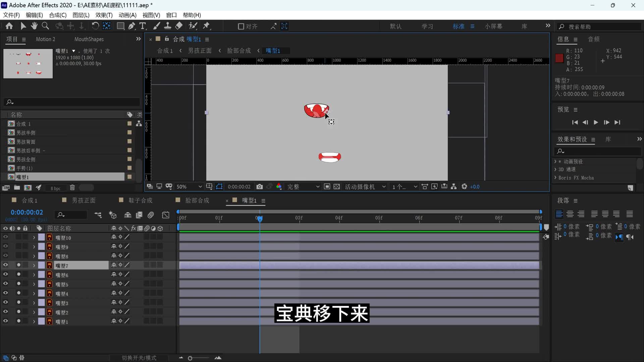This screenshot has height=362, width=644.
Task: Select the Clone Stamp tool
Action: tap(168, 26)
